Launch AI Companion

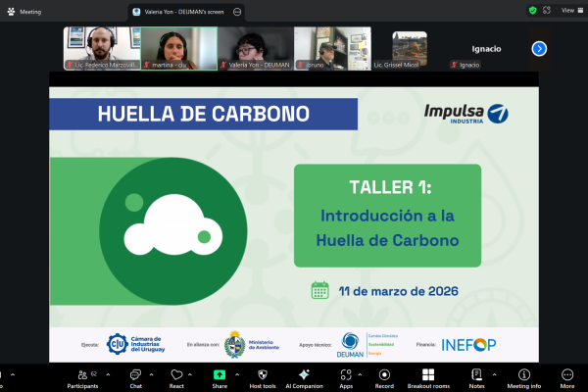304,379
